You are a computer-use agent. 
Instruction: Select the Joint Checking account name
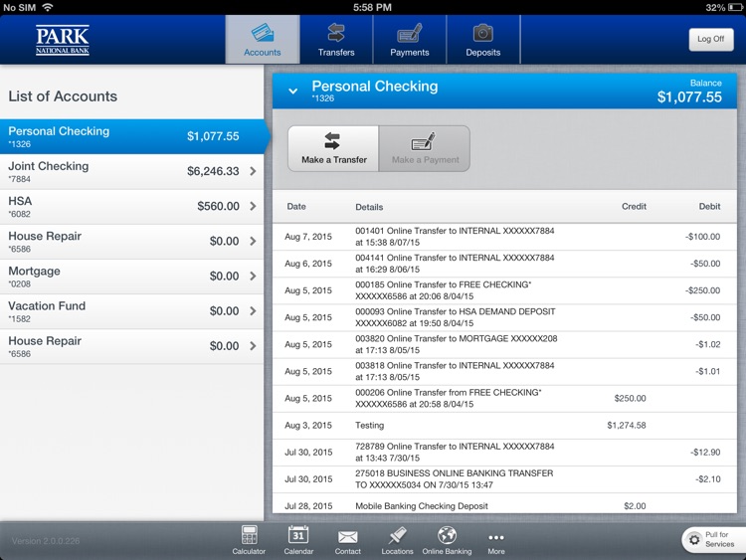tap(49, 166)
